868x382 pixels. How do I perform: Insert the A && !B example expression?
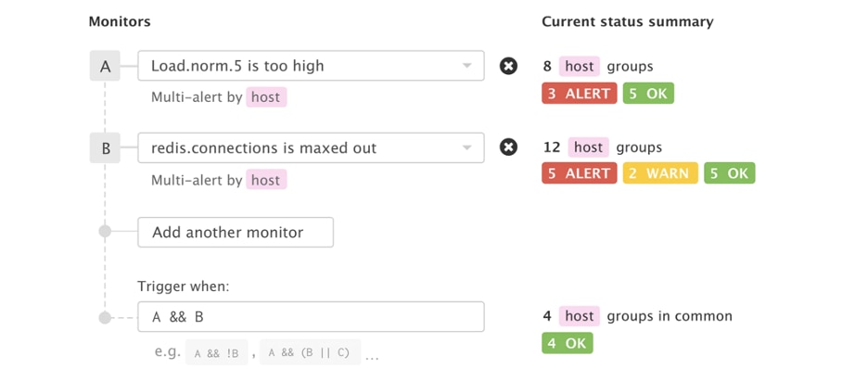click(216, 353)
